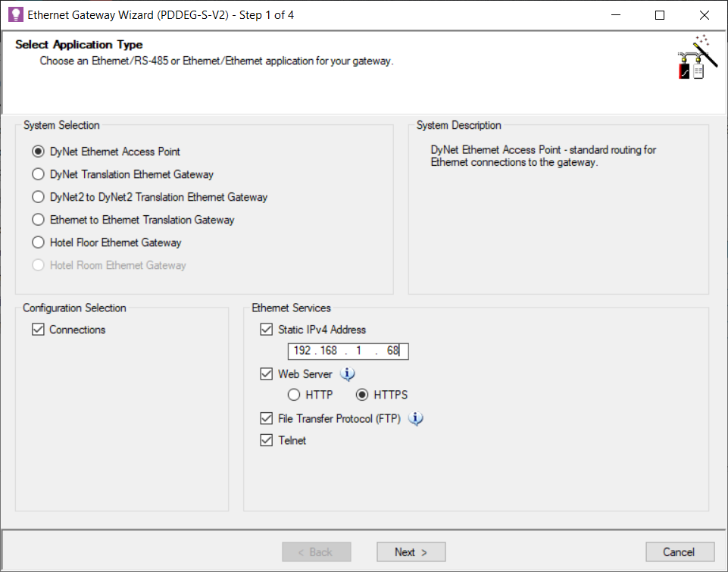Image resolution: width=728 pixels, height=572 pixels.
Task: Choose DyNet2 to DyNet2 Translation Ethernet Gateway
Action: click(38, 197)
